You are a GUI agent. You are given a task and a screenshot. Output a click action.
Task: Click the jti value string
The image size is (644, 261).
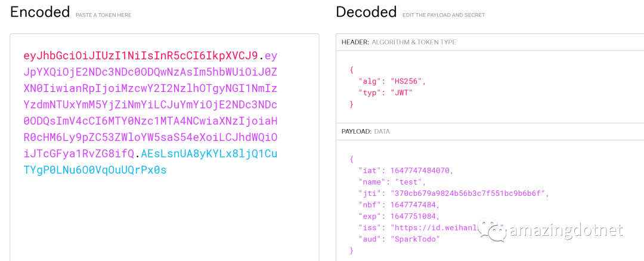(468, 193)
